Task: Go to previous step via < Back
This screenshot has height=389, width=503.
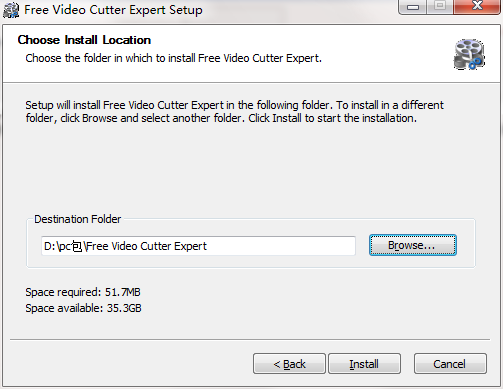Action: (x=289, y=364)
